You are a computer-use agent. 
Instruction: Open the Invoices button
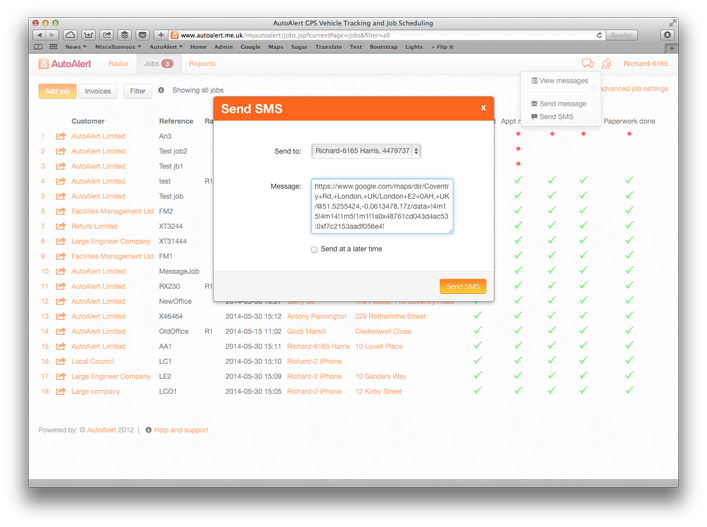tap(98, 91)
